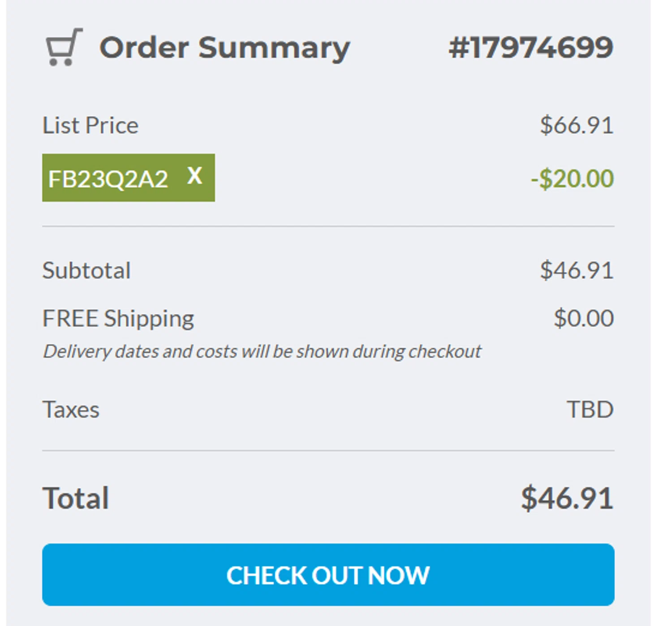
Task: Click the $66.91 list price amount
Action: coord(577,125)
